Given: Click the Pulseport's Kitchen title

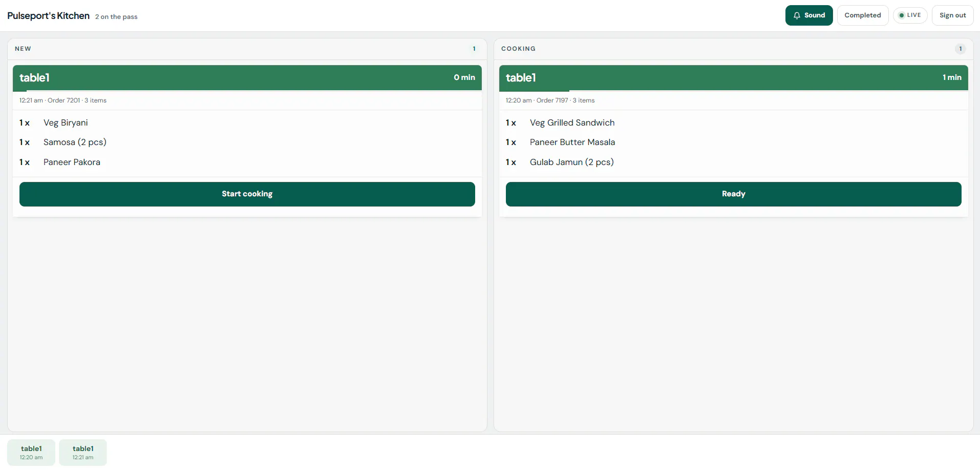Looking at the screenshot, I should [x=48, y=16].
